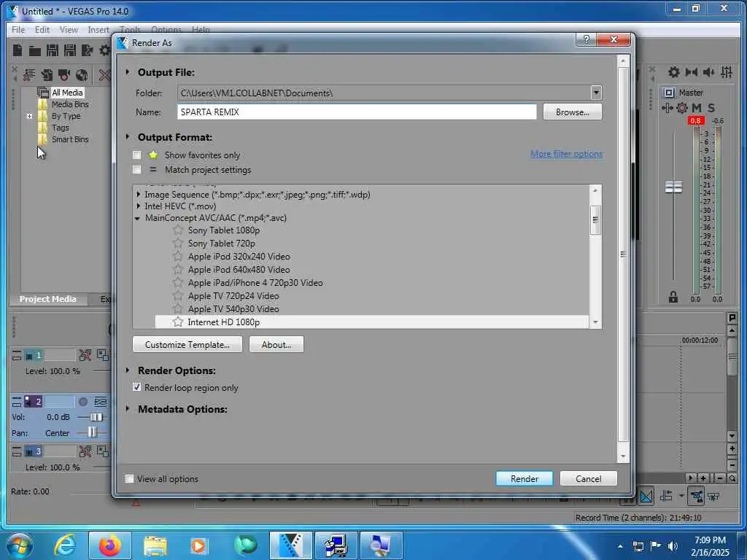
Task: Open the output Folder dropdown arrow
Action: [596, 93]
